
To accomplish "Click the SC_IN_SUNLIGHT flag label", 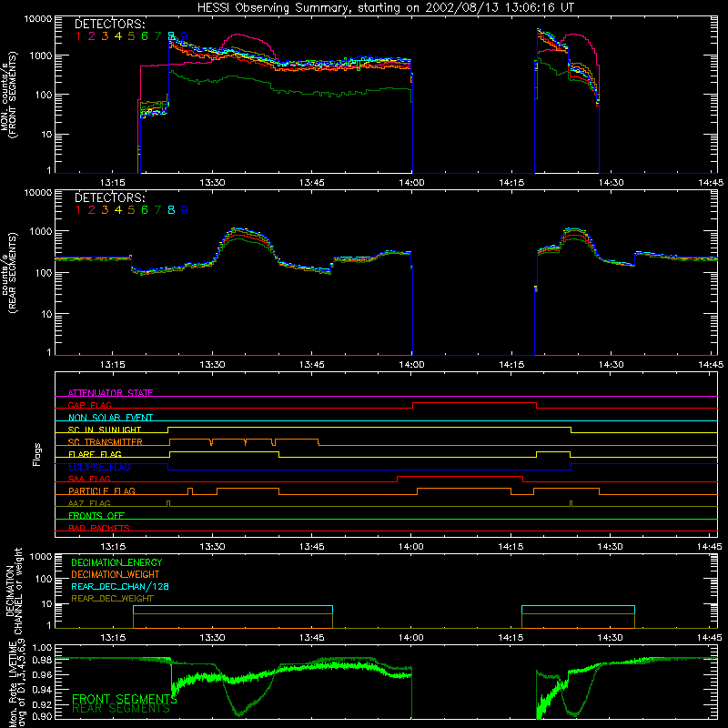I will [105, 430].
